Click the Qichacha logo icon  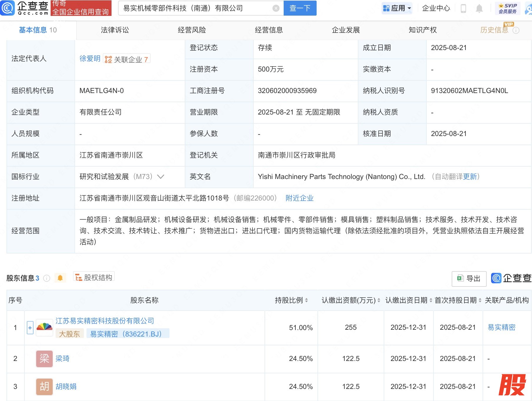pos(8,8)
